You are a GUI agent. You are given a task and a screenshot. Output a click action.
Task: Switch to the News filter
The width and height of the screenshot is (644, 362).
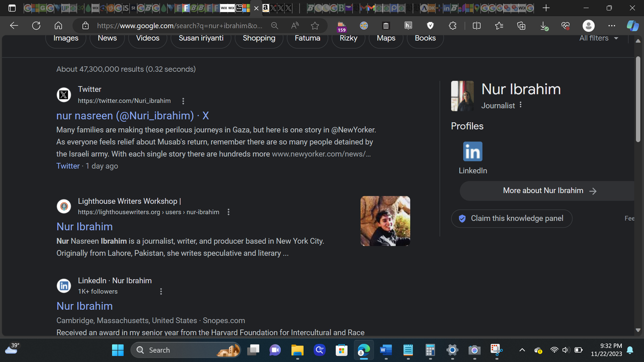107,38
